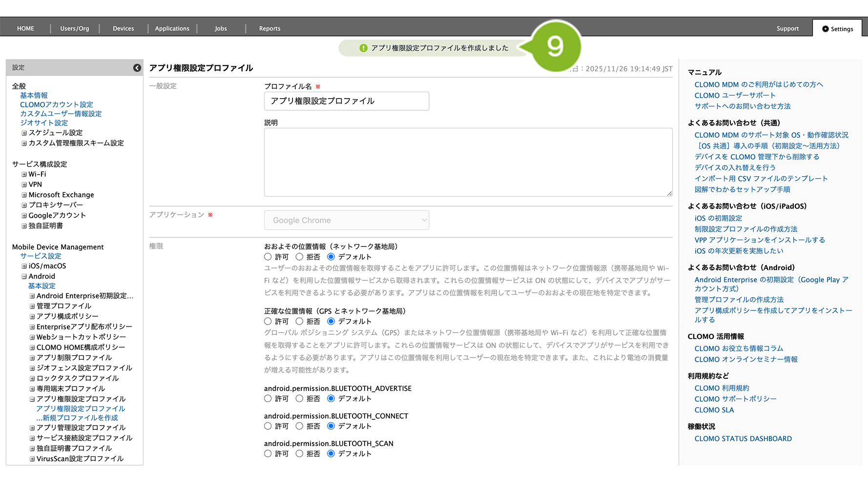Open the CLOMO STATUS DASHBOARD link
Screen dimensions: 868x488
743,439
